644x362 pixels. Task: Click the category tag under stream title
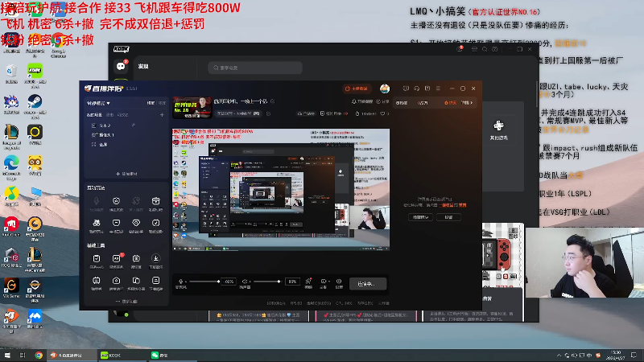[237, 113]
